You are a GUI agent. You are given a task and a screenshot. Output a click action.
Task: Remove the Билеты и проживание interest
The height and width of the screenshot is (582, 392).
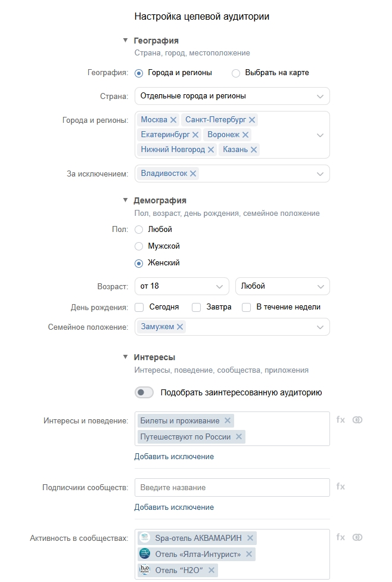[x=227, y=420]
